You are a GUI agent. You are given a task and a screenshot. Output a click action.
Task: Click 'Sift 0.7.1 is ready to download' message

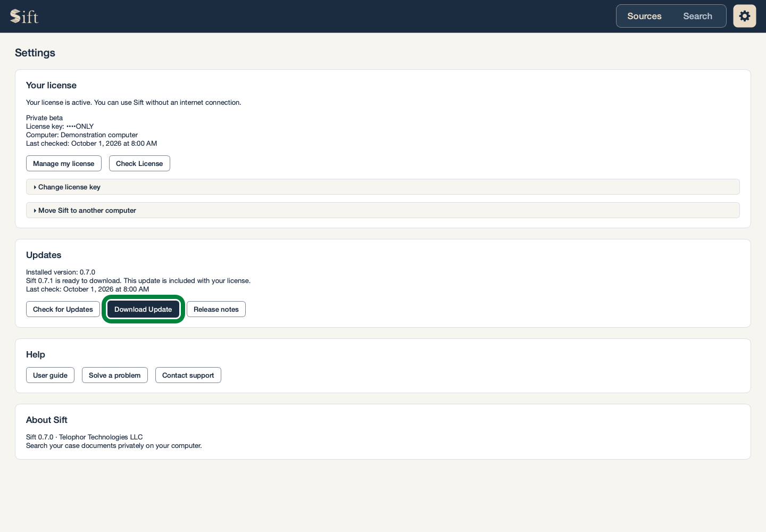click(x=138, y=280)
